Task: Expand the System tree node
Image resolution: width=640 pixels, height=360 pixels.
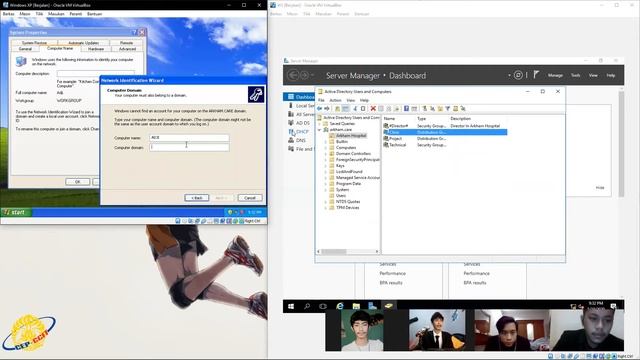Action: pyautogui.click(x=326, y=190)
